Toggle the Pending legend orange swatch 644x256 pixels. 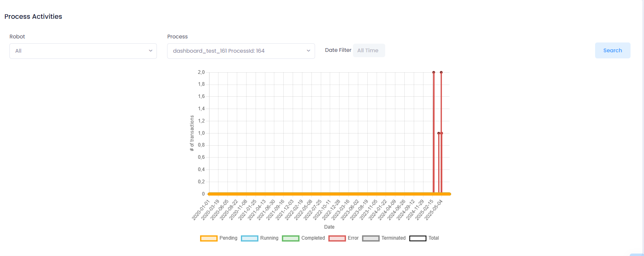point(209,238)
